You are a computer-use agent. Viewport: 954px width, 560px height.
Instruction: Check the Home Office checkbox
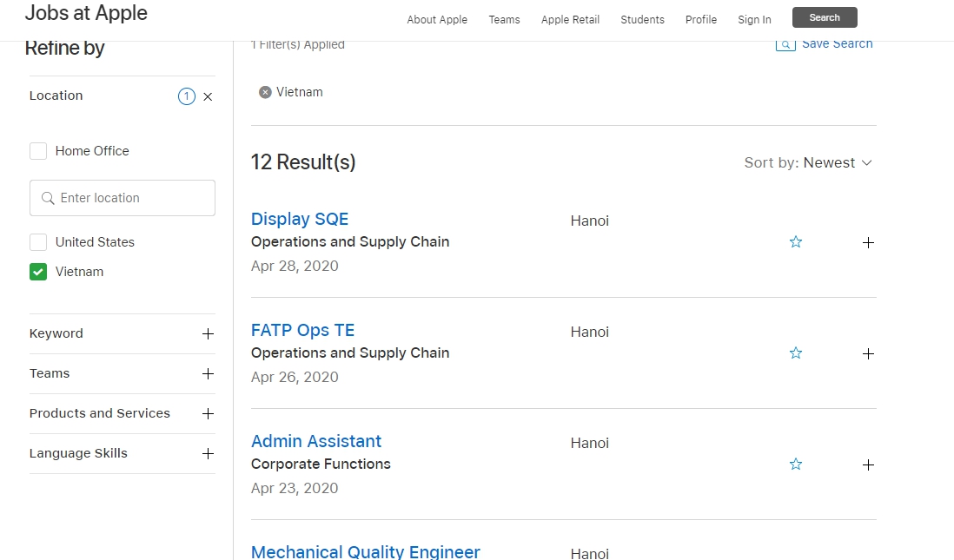[x=38, y=151]
